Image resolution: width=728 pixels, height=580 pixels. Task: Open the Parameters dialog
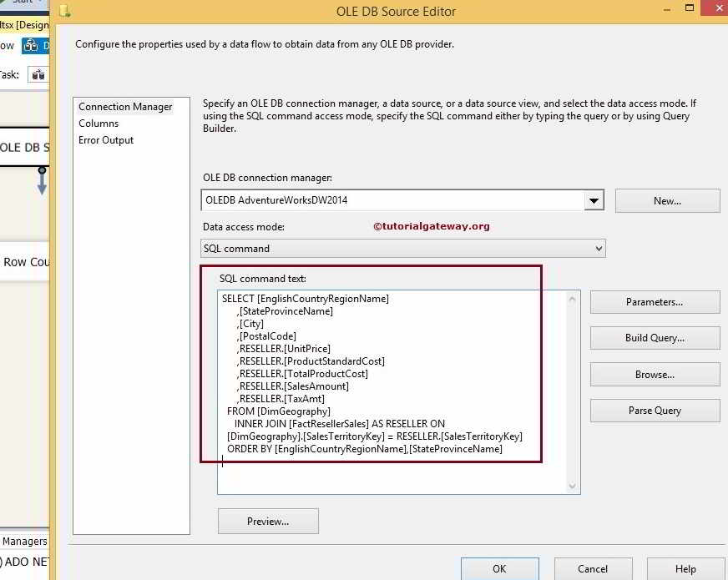click(655, 301)
